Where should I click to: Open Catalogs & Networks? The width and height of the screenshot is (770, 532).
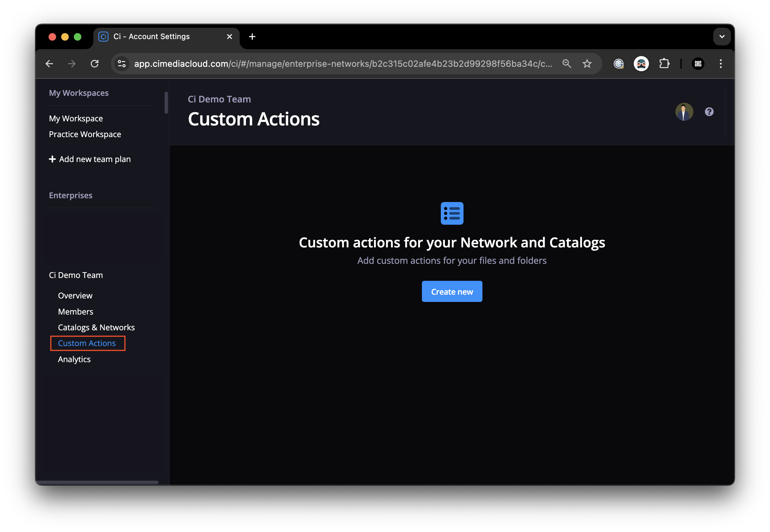coord(96,328)
